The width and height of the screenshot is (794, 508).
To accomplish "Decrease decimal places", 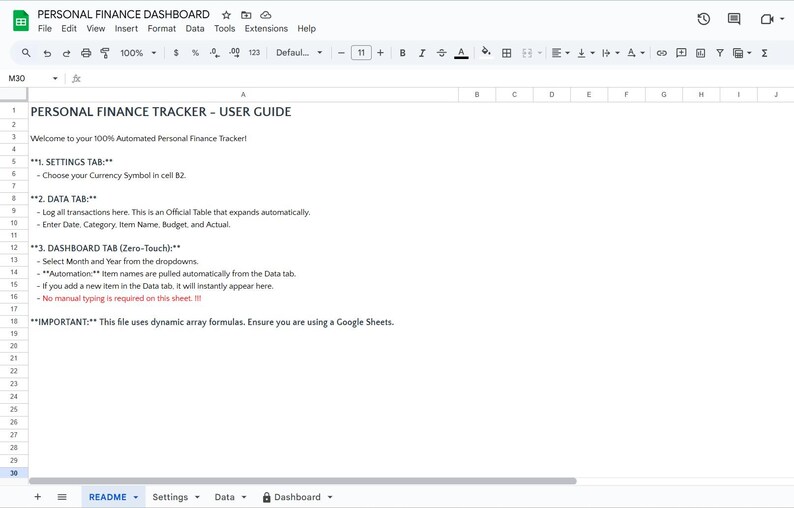I will pos(215,53).
